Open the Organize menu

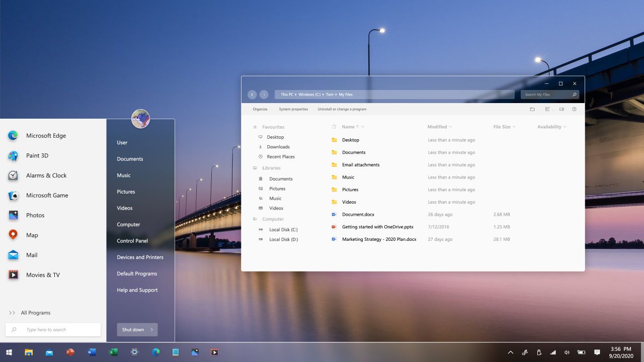point(260,109)
